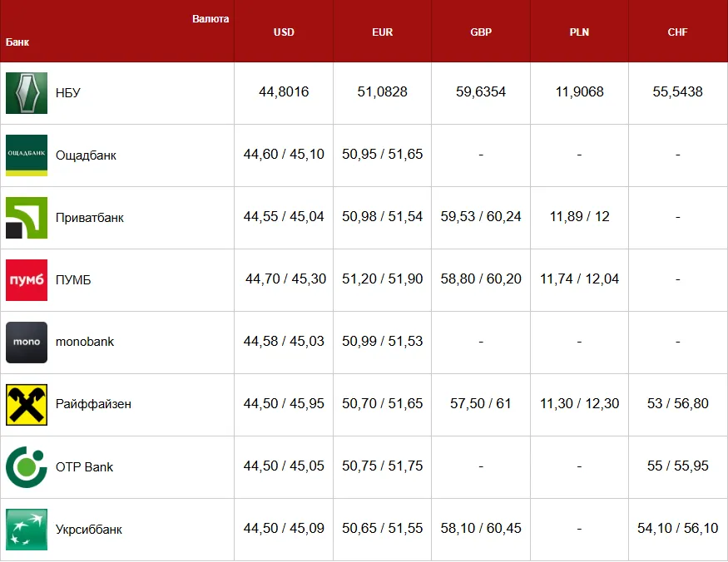Open the monobank dark logo
Image resolution: width=728 pixels, height=562 pixels.
[27, 343]
